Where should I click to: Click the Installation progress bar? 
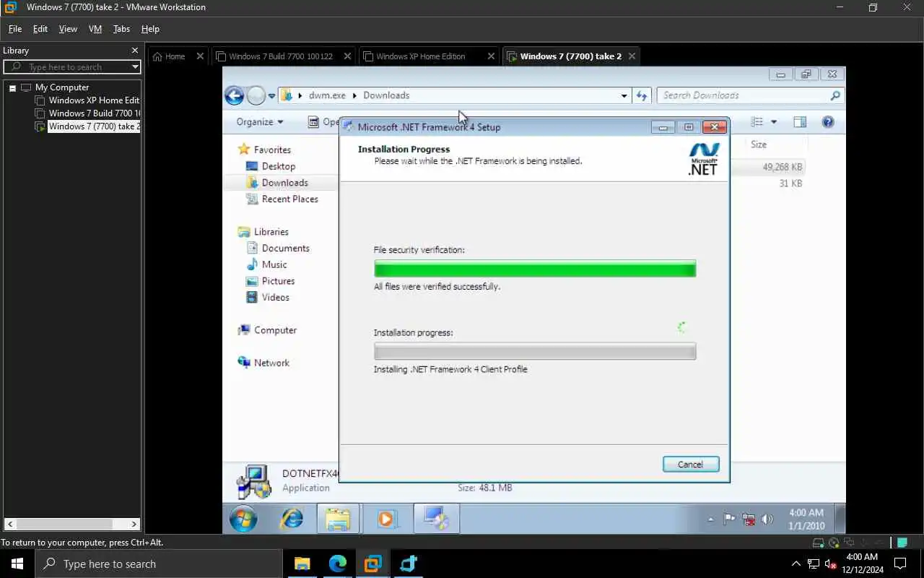[535, 351]
